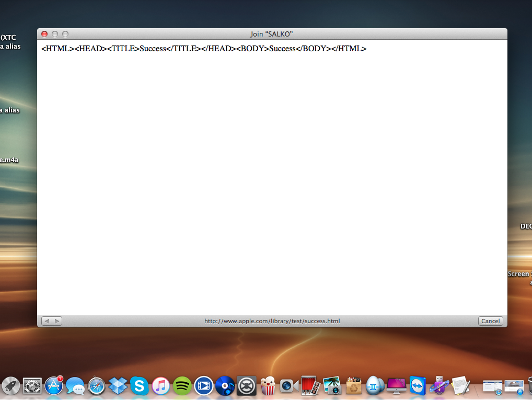Open CleanMyMac pink iMac icon
Screen dimensions: 532x400
[396, 386]
